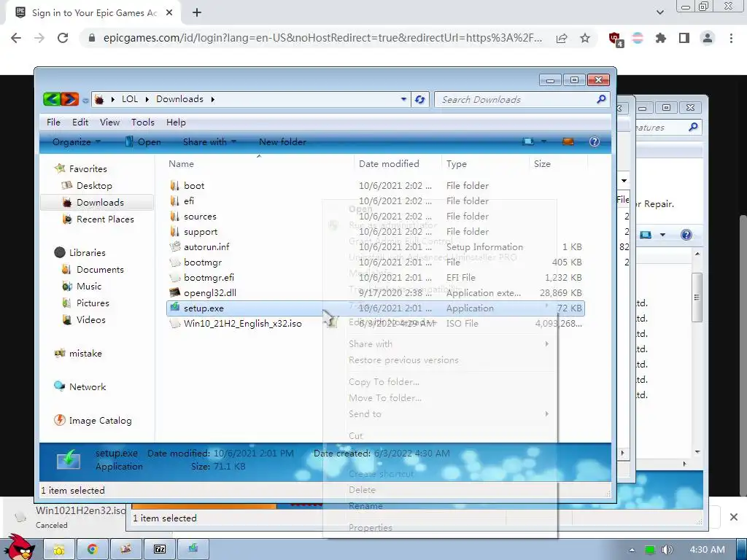This screenshot has height=560, width=747.
Task: Choose Properties in the context menu
Action: [x=371, y=527]
